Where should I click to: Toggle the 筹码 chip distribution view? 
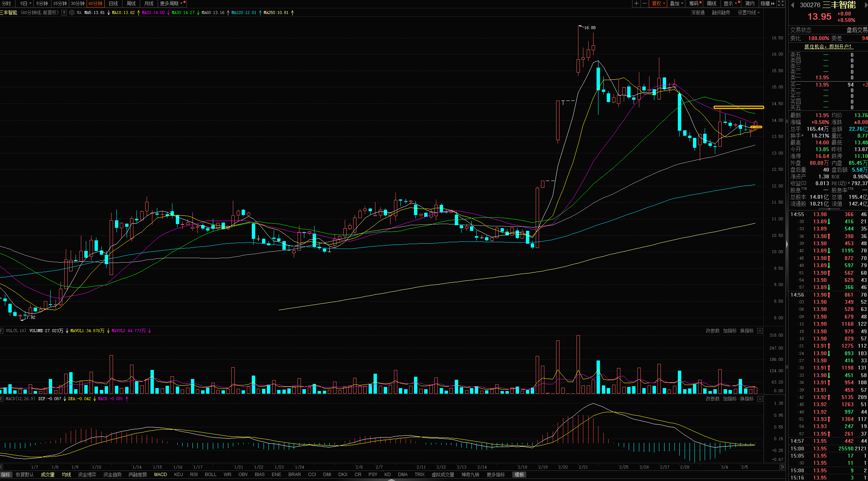click(x=694, y=3)
